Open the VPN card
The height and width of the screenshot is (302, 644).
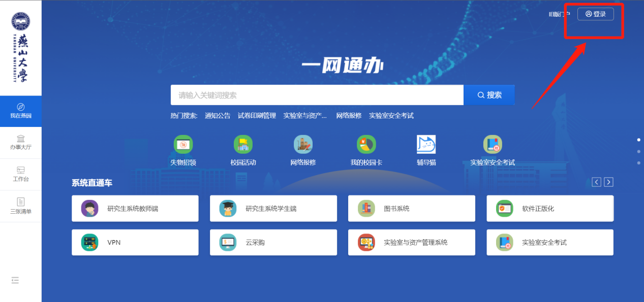point(135,243)
